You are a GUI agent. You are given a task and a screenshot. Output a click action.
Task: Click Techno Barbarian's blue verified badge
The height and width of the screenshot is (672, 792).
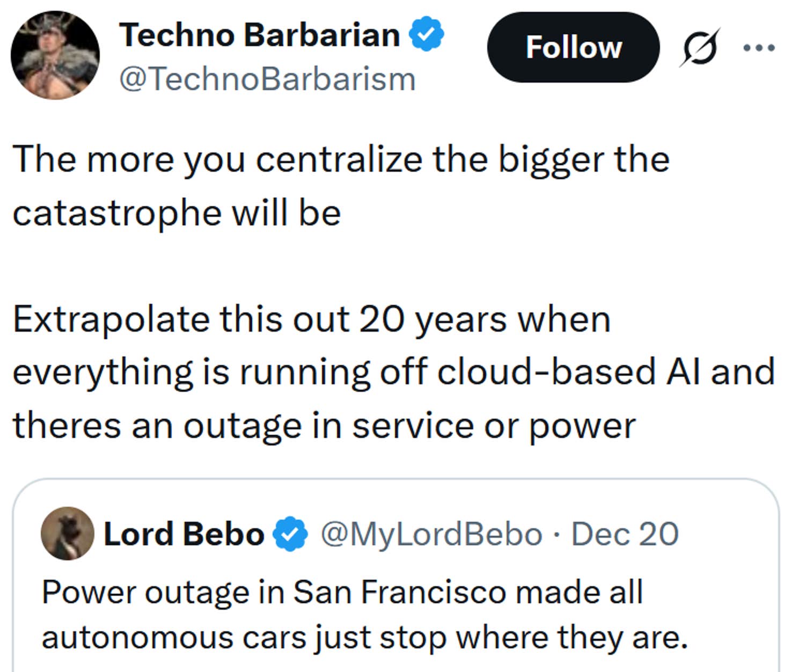pyautogui.click(x=426, y=34)
